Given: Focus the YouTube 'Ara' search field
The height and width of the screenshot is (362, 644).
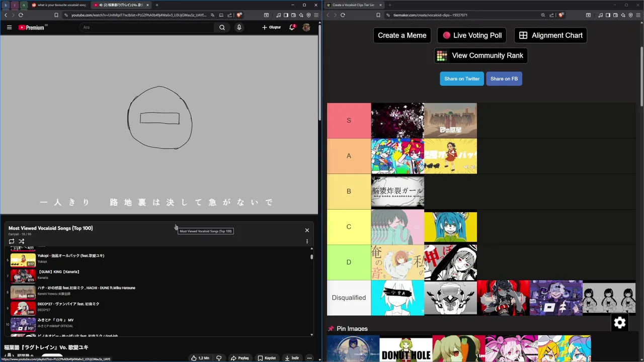Looking at the screenshot, I should tap(147, 27).
